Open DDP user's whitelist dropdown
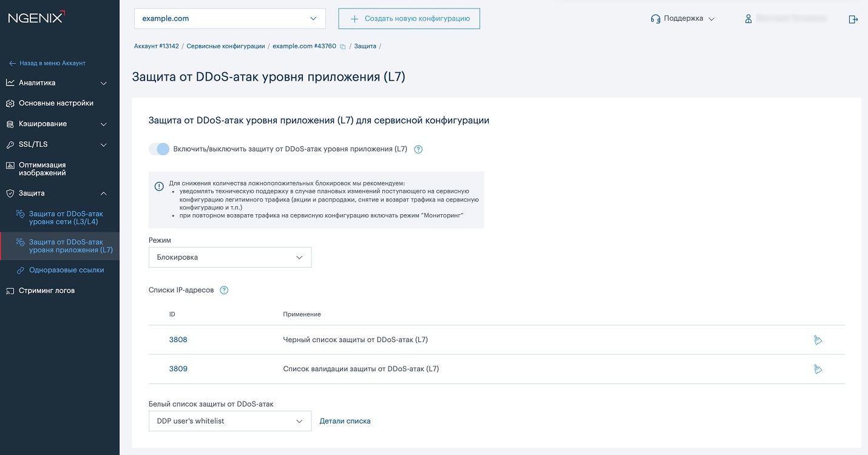The height and width of the screenshot is (455, 868). 229,421
